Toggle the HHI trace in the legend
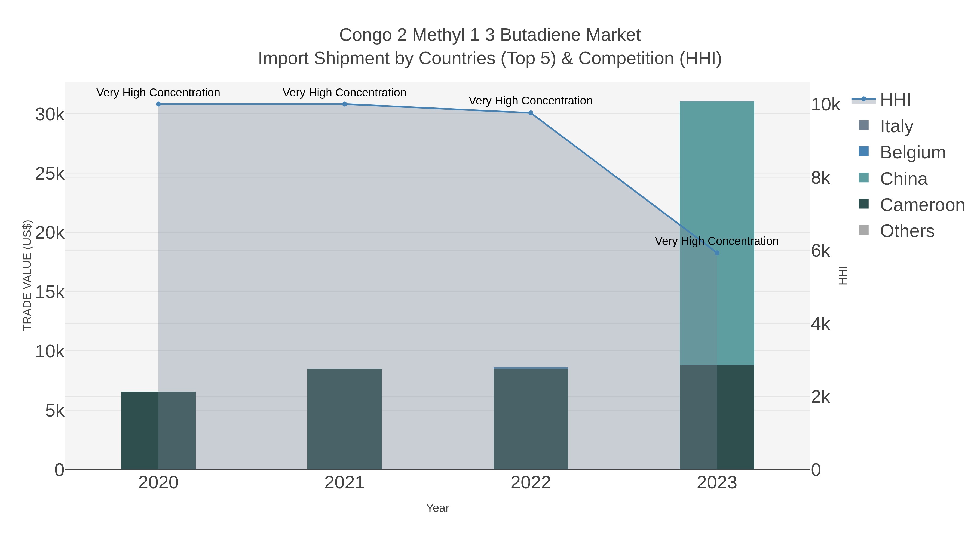980x551 pixels. (x=881, y=100)
